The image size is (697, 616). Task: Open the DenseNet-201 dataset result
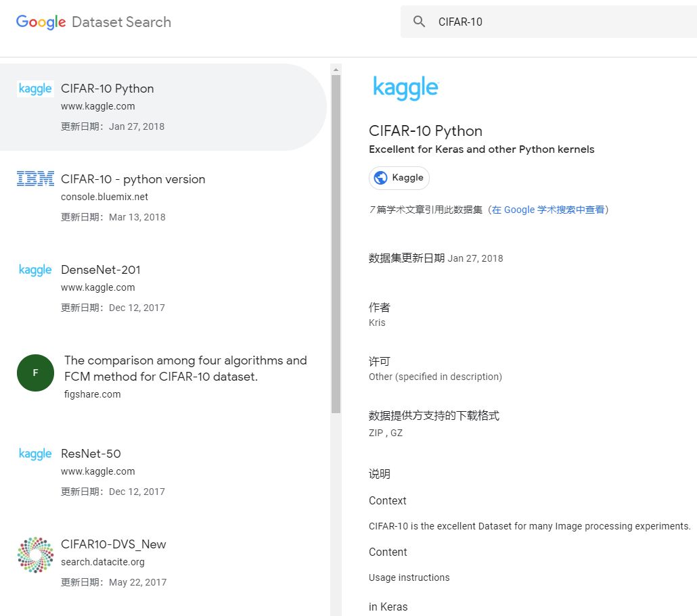[101, 270]
